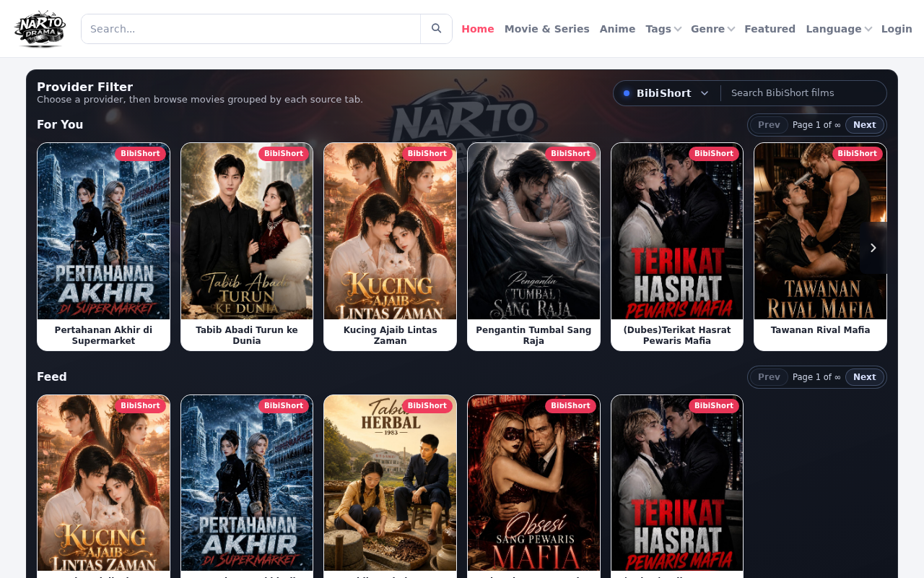The height and width of the screenshot is (578, 924).
Task: Go to the Home menu item
Action: [478, 29]
